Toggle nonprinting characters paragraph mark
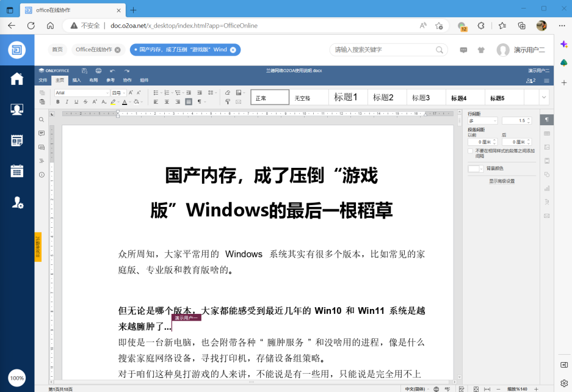The image size is (572, 392). (199, 102)
